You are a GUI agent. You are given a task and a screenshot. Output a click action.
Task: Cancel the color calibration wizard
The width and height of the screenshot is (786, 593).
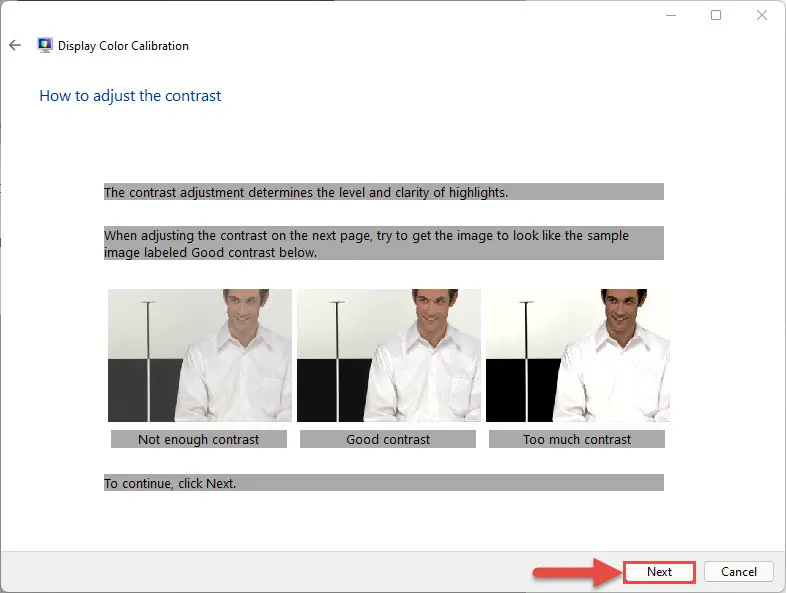pos(738,572)
